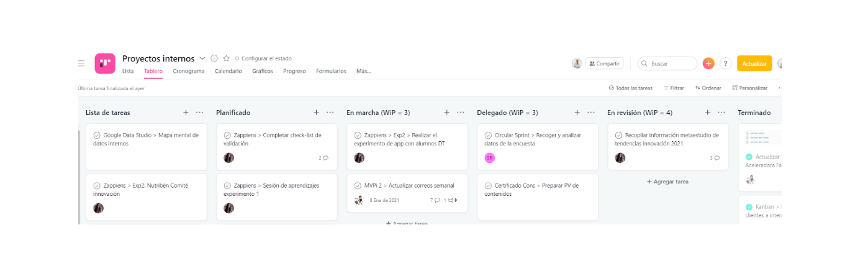Mark Circular Sprint task complete
This screenshot has width=868, height=258.
[x=488, y=135]
